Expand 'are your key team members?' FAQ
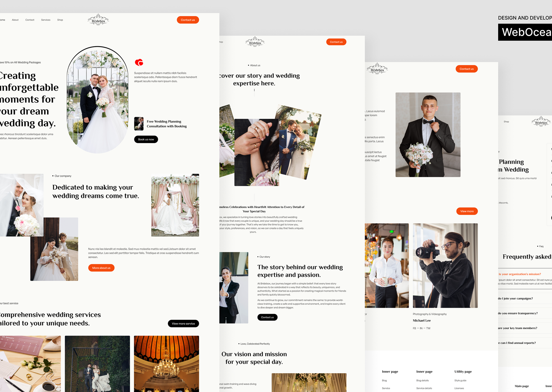 point(517,328)
